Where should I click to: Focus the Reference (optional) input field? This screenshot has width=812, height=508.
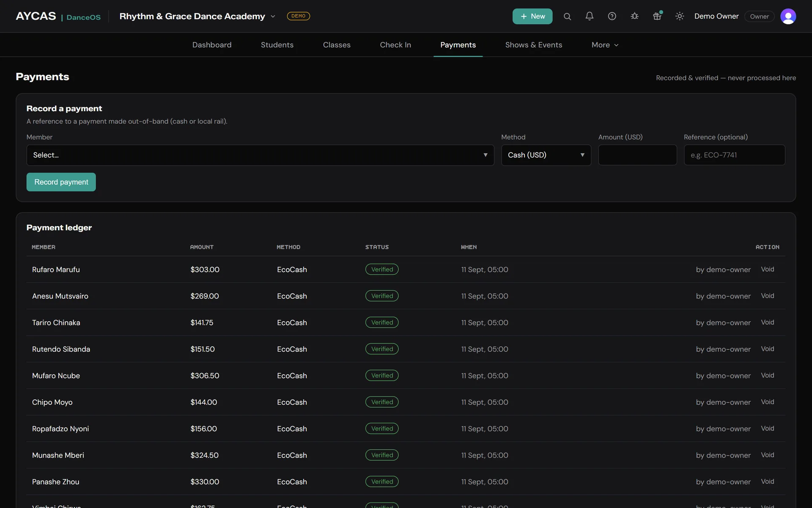click(x=735, y=155)
